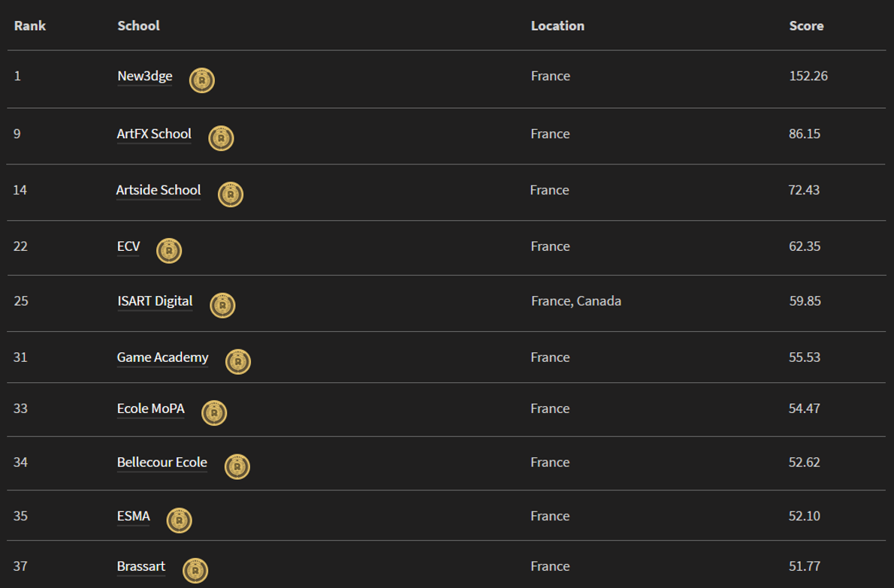The image size is (894, 588).
Task: Click the gold badge beside ISART Digital
Action: pyautogui.click(x=222, y=306)
